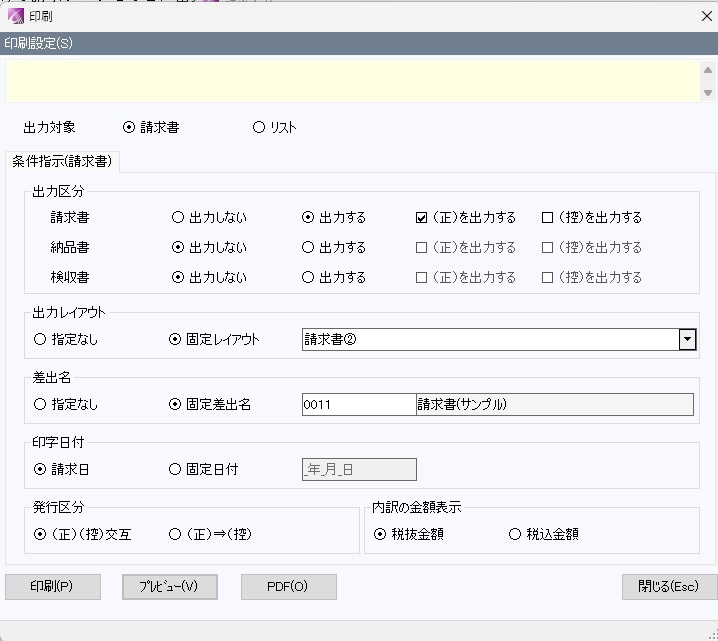Image resolution: width=718 pixels, height=641 pixels.
Task: Click the プレビュー(V) button
Action: [x=169, y=587]
